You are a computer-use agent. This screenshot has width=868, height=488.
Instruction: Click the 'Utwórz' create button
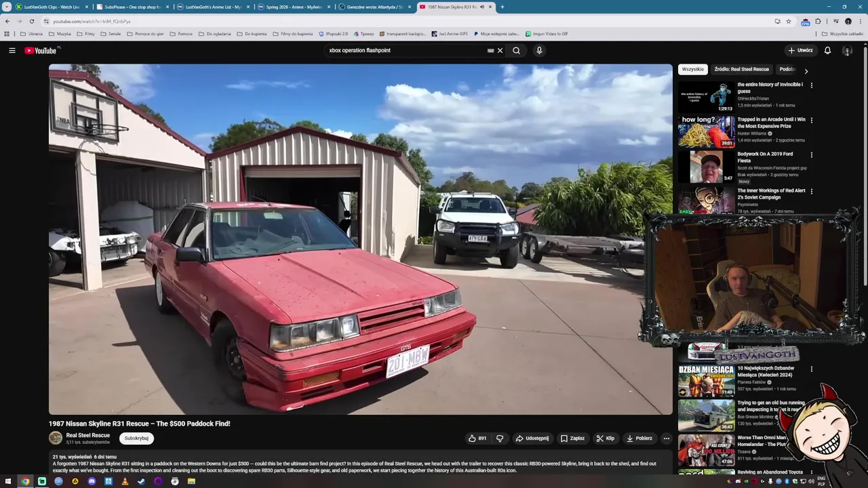pos(800,50)
